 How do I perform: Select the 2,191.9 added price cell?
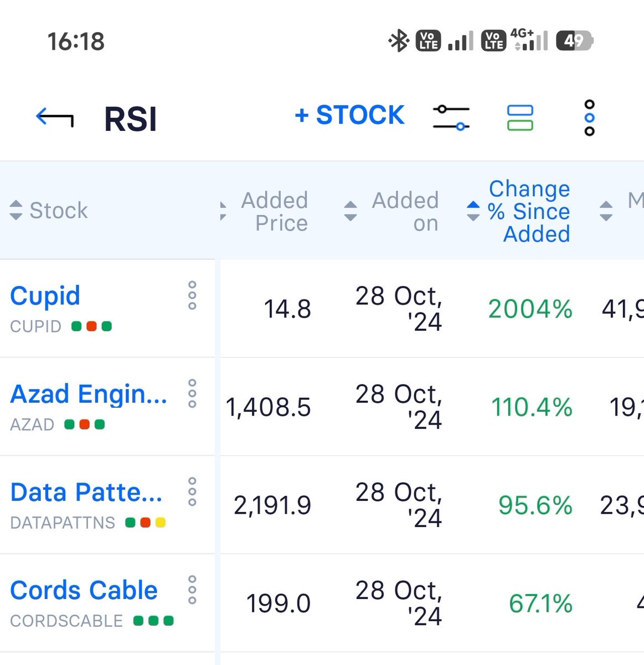(272, 505)
